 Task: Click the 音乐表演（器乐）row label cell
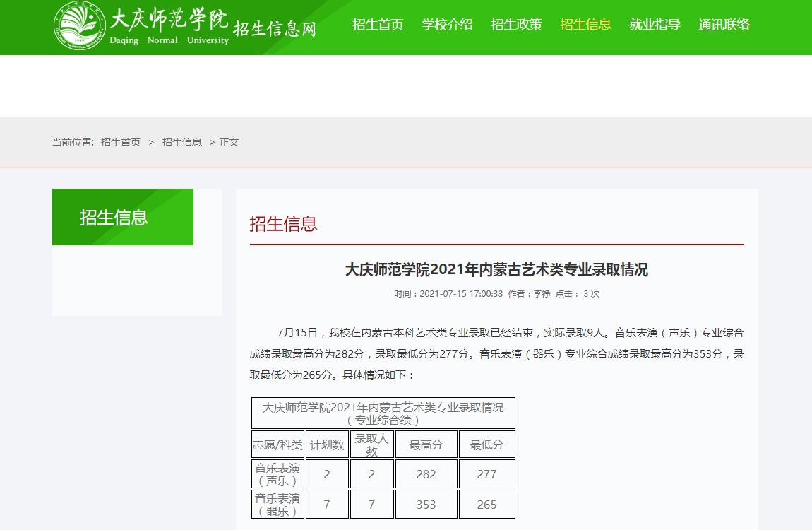point(277,505)
